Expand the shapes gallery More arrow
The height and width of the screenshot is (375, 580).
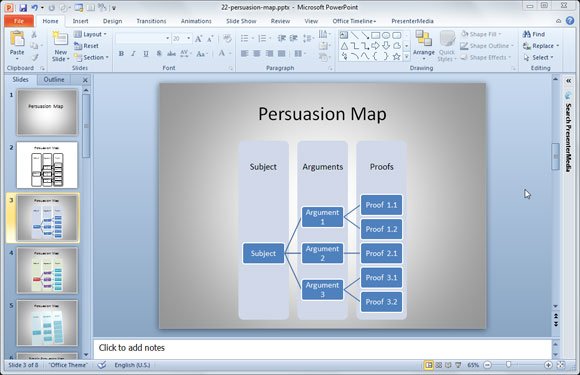pos(407,57)
